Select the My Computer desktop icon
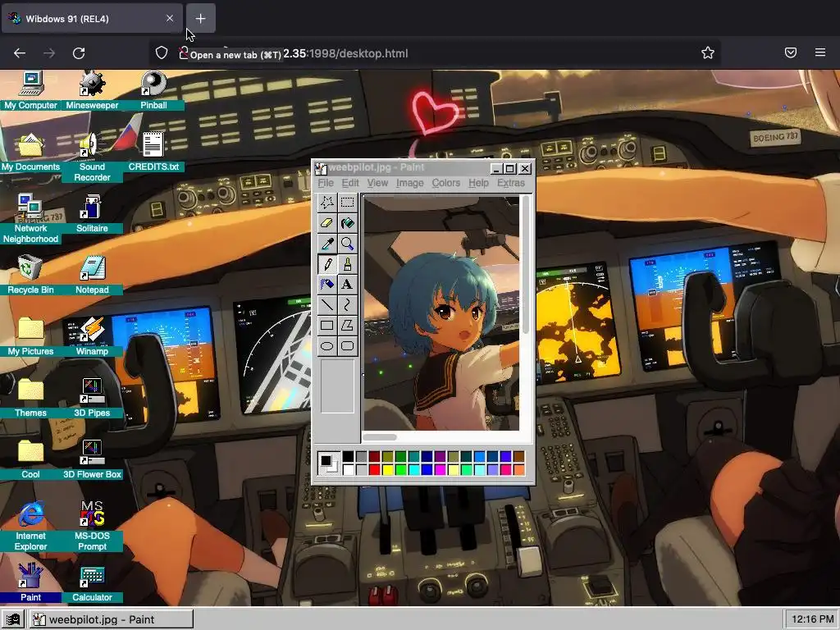The image size is (840, 630). coord(30,91)
